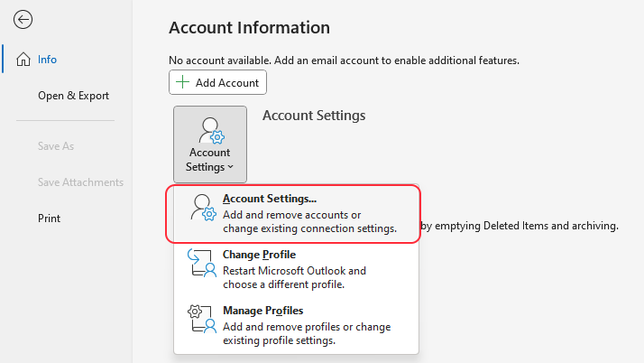Screen dimensions: 644x363
Task: Select Print in the sidebar
Action: pos(50,219)
